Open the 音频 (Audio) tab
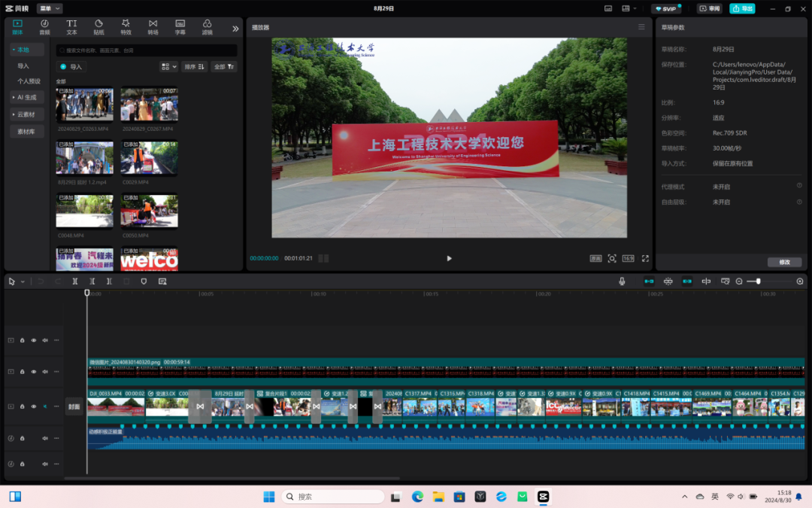 (44, 27)
